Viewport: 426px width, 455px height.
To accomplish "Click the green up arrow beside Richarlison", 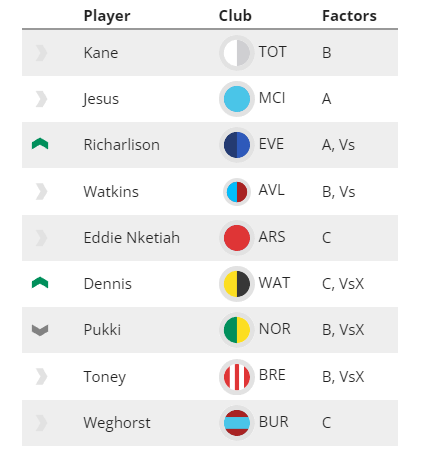I will pyautogui.click(x=40, y=144).
